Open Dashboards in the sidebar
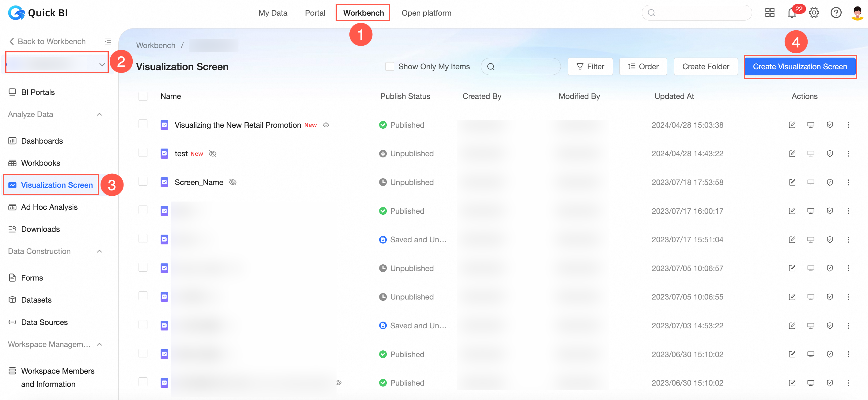868x400 pixels. point(42,141)
